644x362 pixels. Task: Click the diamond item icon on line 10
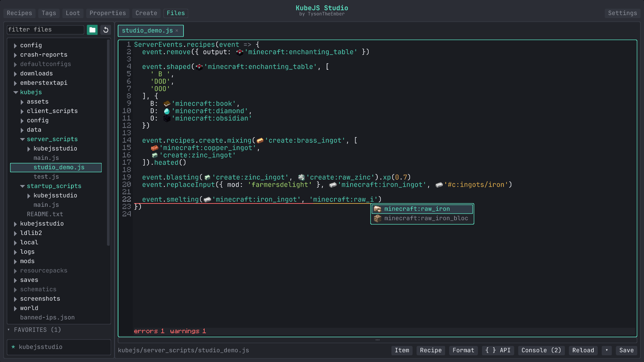[x=167, y=111]
